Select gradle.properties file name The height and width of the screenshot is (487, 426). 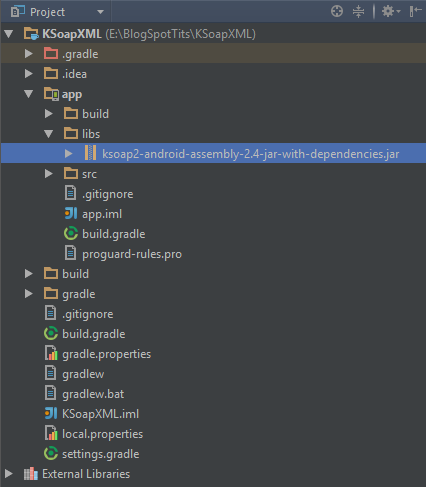(107, 354)
